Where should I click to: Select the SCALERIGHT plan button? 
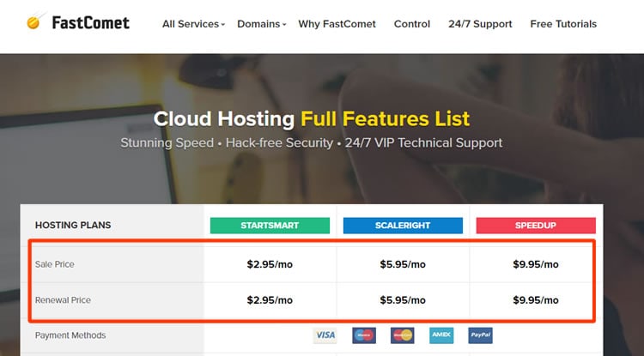403,226
